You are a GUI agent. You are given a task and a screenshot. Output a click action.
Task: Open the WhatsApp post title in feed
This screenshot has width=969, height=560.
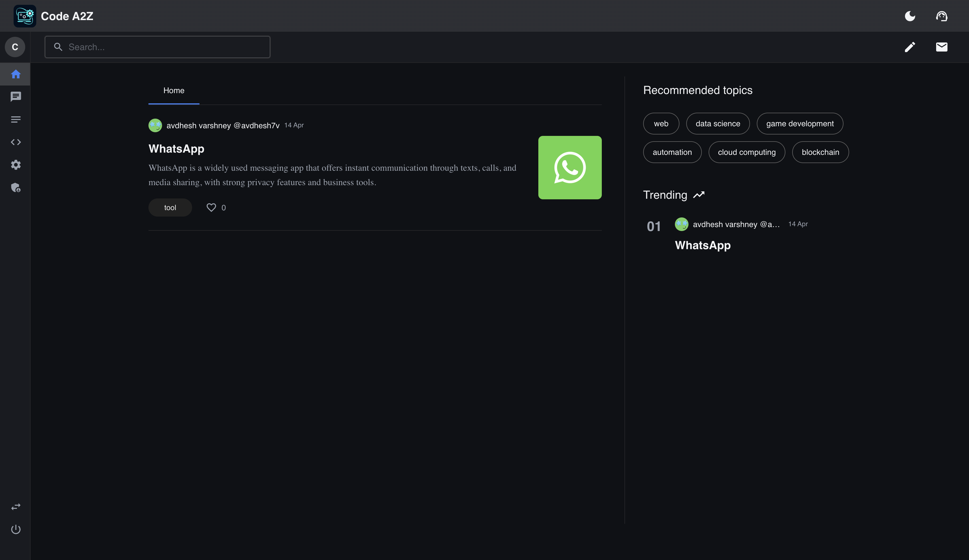point(177,149)
